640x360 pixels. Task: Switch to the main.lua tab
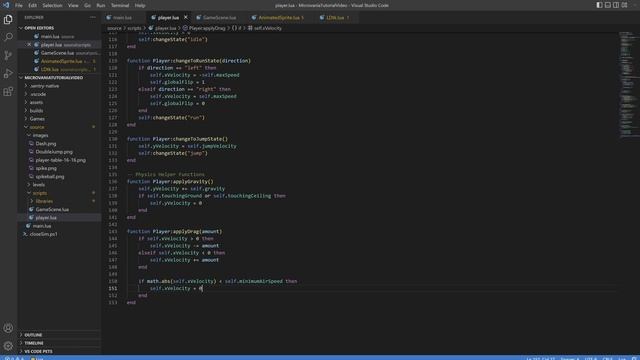123,18
